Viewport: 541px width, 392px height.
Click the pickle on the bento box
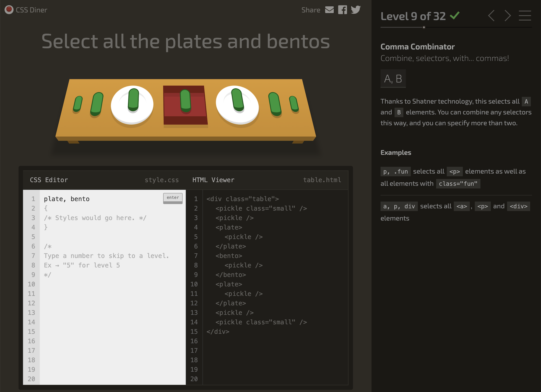pos(185,101)
